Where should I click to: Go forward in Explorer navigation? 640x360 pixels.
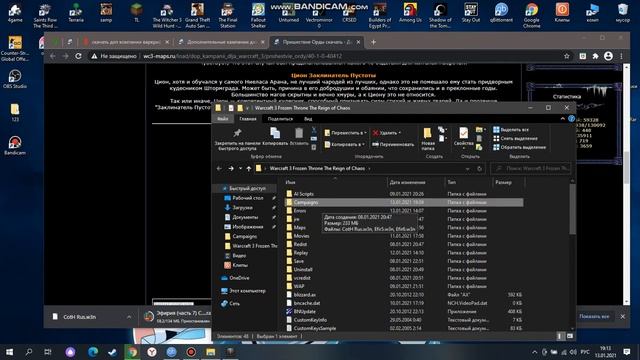tap(231, 168)
